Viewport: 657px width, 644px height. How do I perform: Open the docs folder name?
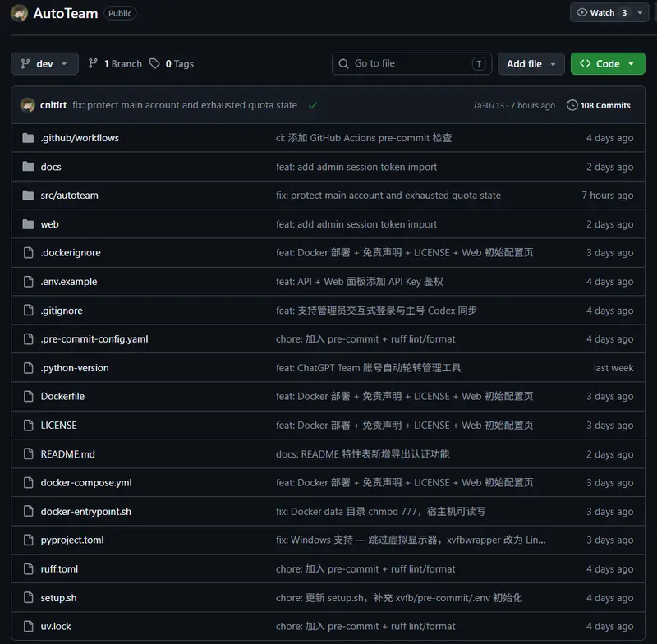(51, 167)
